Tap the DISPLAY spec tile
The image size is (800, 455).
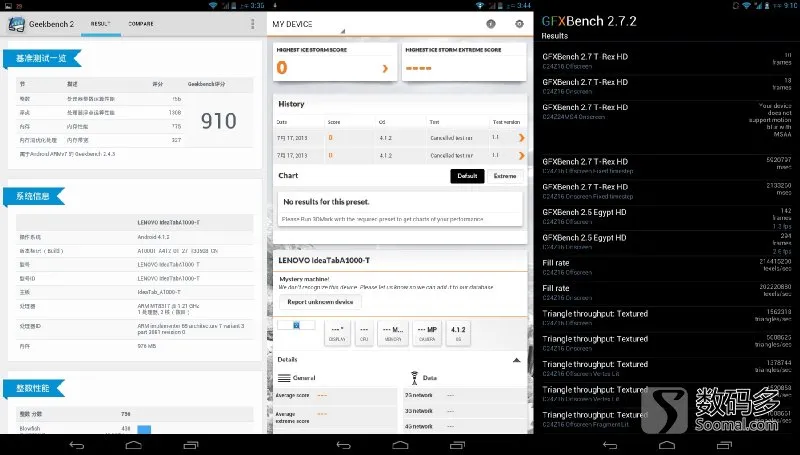[337, 334]
